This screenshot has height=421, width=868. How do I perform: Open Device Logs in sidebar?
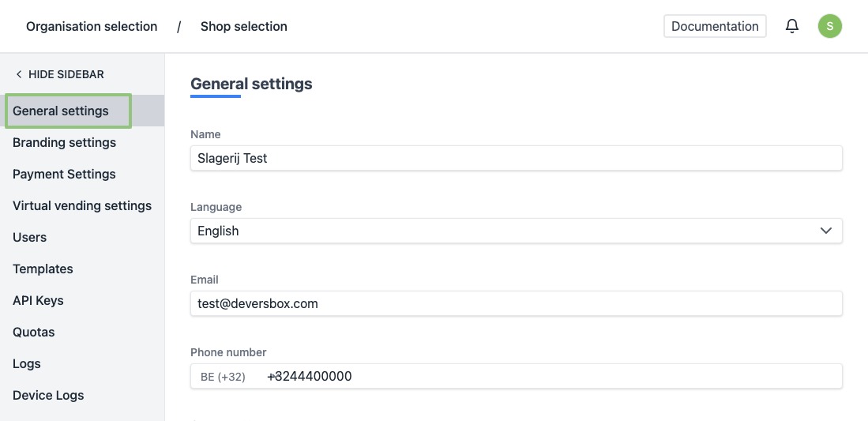click(48, 395)
